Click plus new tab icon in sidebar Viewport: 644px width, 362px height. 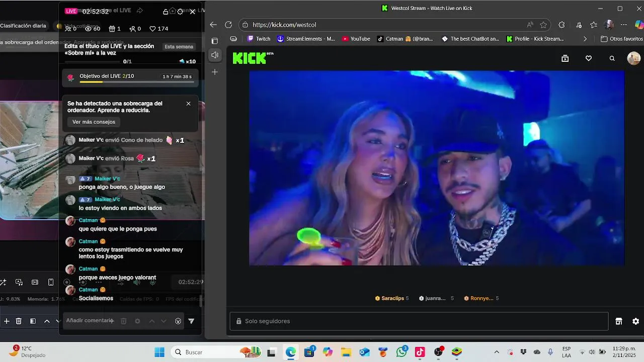[x=215, y=72]
